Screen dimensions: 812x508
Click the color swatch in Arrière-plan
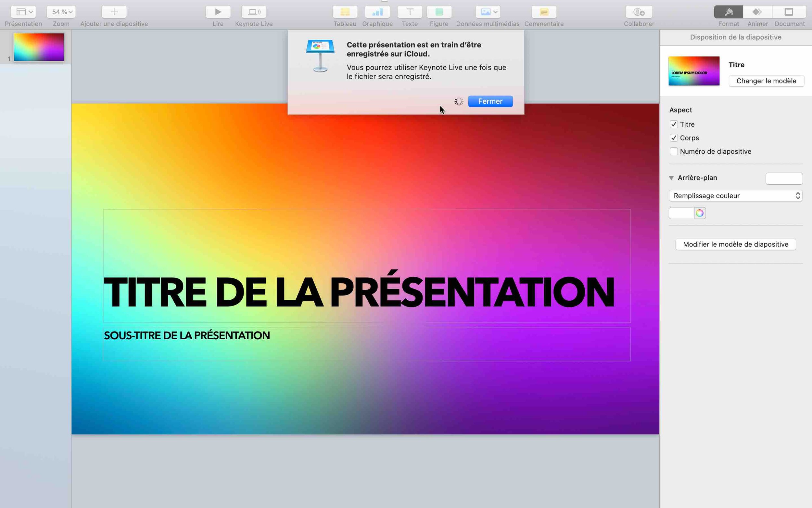[680, 213]
